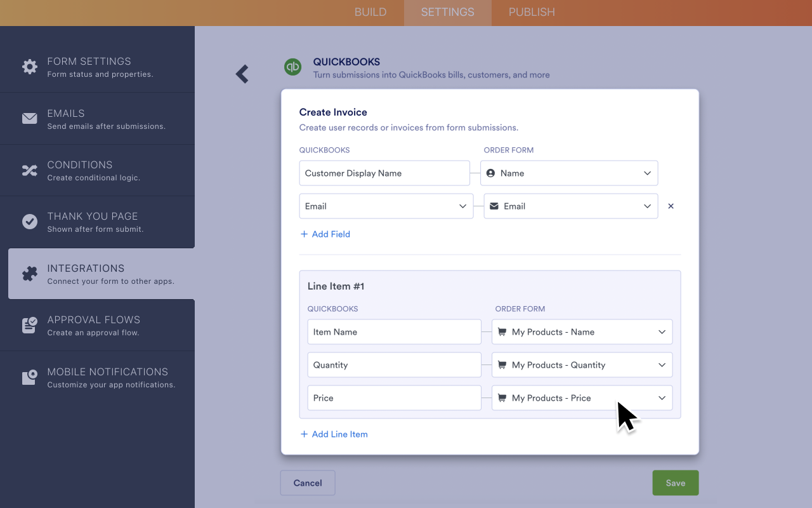Open the My Products - Quantity dropdown
The image size is (812, 508).
coord(582,365)
